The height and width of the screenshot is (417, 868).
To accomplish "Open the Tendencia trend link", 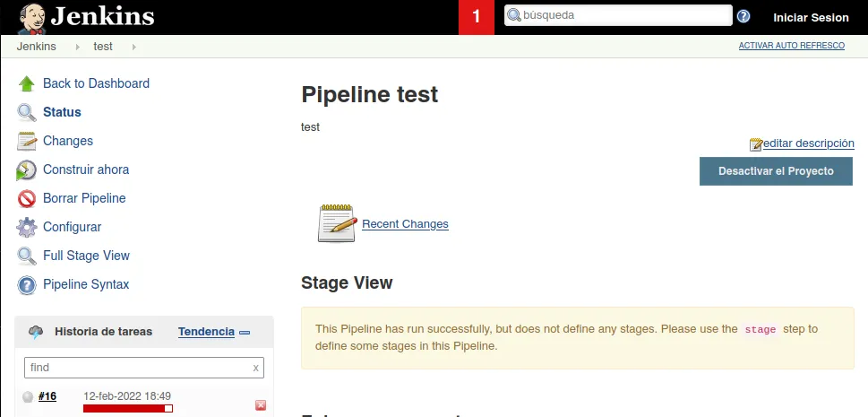I will (207, 332).
